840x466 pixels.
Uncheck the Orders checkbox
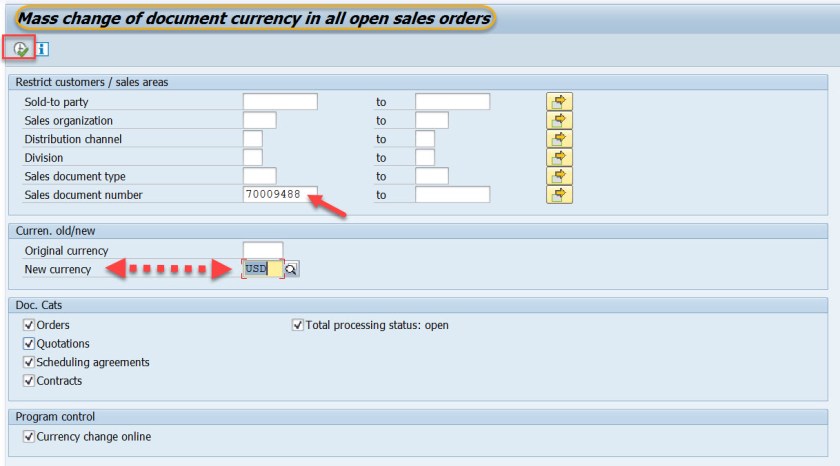pyautogui.click(x=29, y=325)
